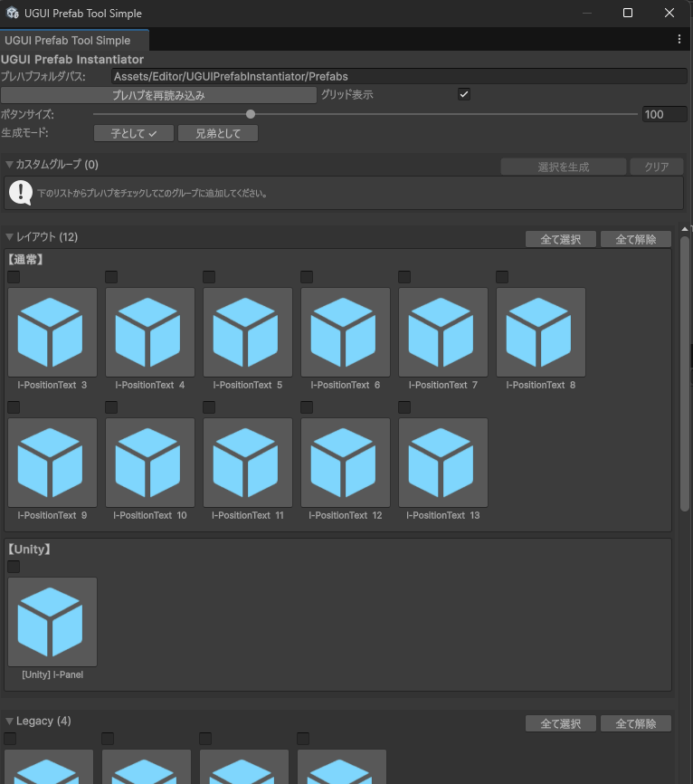Click the l-PositionText 5 prefab cube icon
693x784 pixels.
[248, 332]
